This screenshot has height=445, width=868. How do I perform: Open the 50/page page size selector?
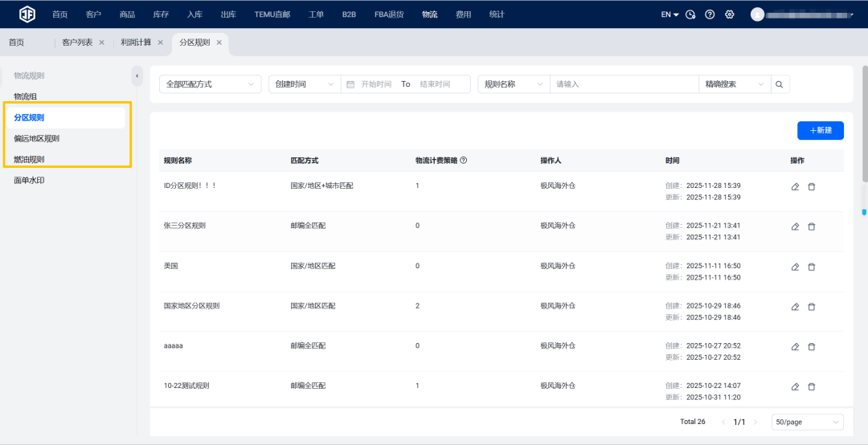[x=807, y=422]
